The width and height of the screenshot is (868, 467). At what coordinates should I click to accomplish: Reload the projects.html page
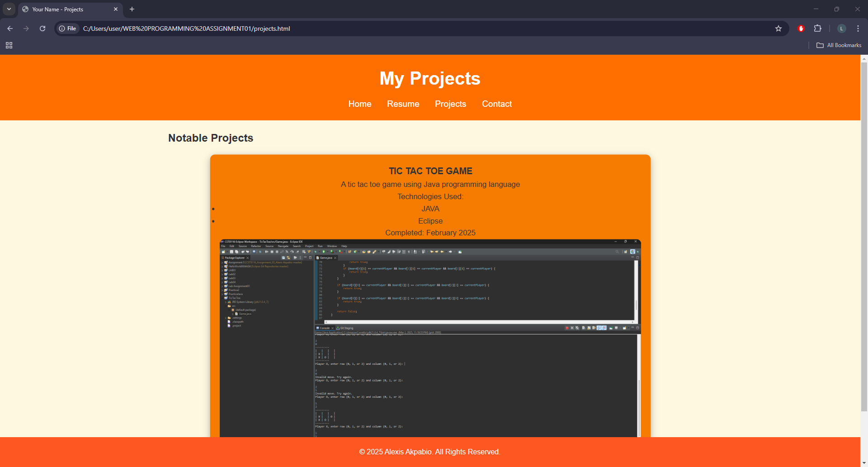42,29
